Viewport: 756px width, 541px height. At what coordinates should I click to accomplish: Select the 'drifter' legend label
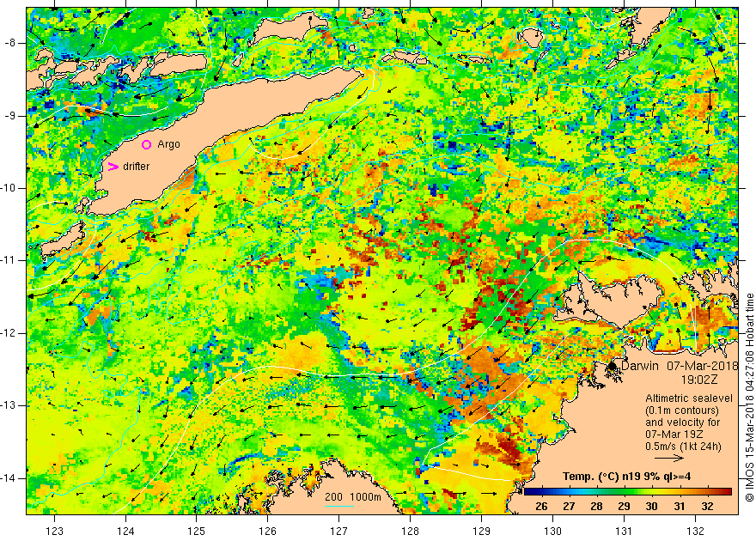(136, 167)
